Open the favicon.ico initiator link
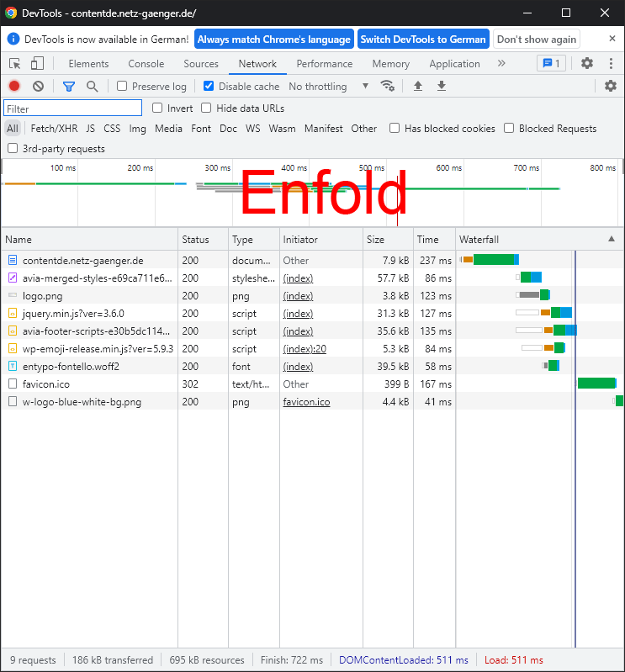The image size is (625, 672). (x=306, y=402)
